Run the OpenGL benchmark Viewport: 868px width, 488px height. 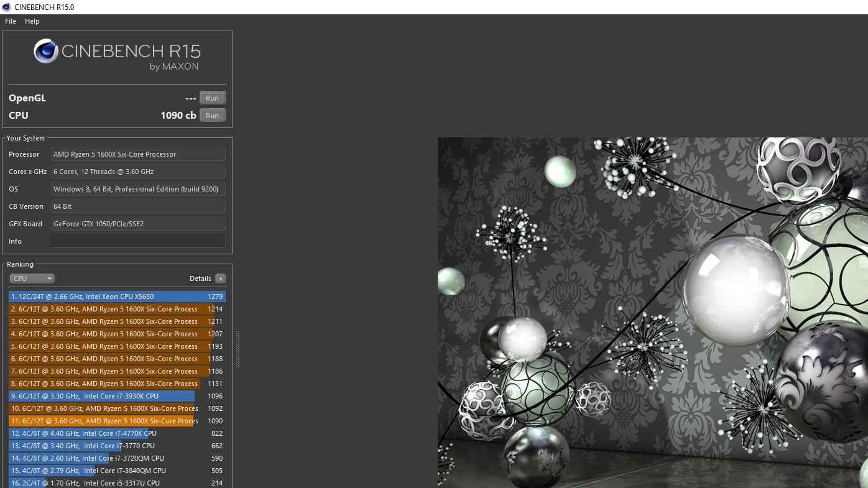(213, 98)
